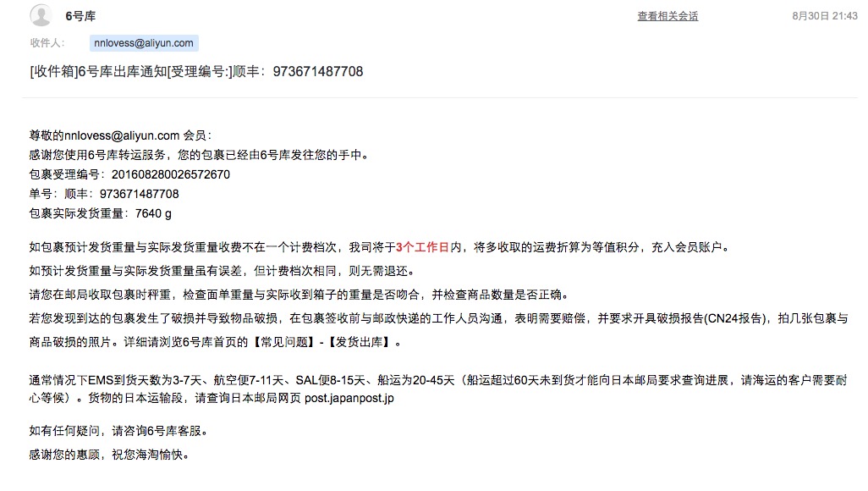
Task: Click the email subject line 出库通知
Action: tap(196, 71)
